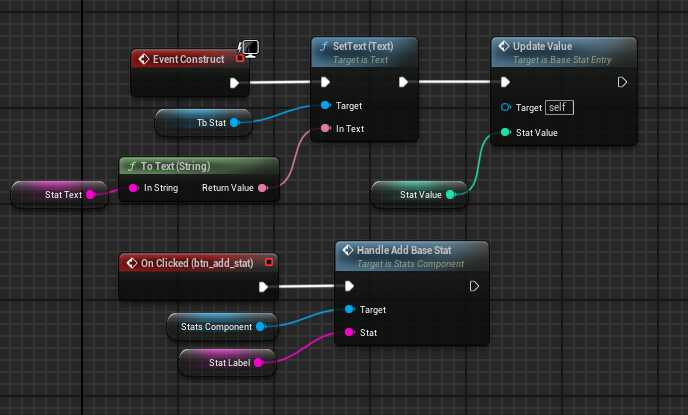
Task: Click the client-only monitor icon on Event Construct
Action: click(250, 48)
